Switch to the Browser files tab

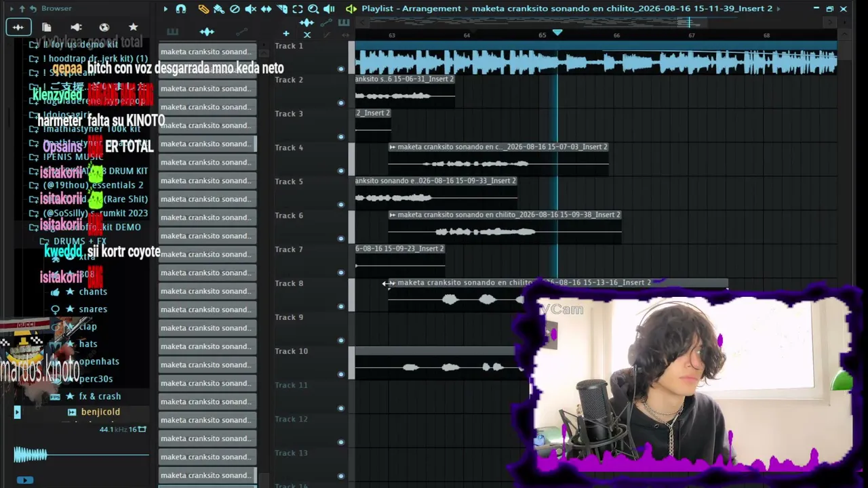(47, 27)
